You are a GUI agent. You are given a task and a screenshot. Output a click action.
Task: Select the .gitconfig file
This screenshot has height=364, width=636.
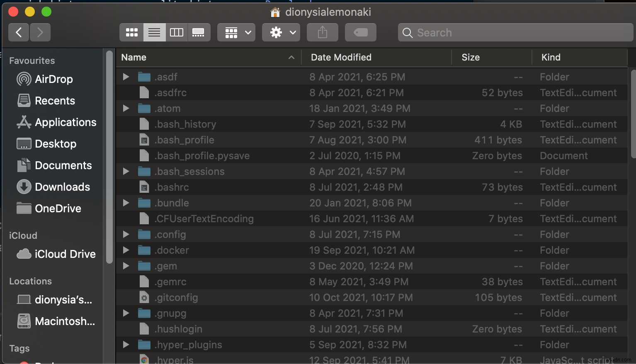176,297
